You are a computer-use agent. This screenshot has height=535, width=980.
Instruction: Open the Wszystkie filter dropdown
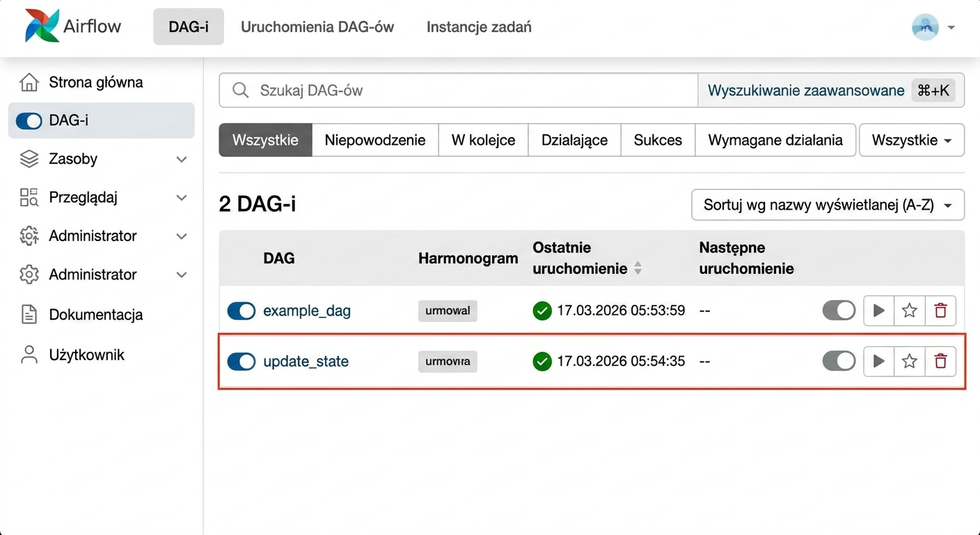[x=912, y=140]
